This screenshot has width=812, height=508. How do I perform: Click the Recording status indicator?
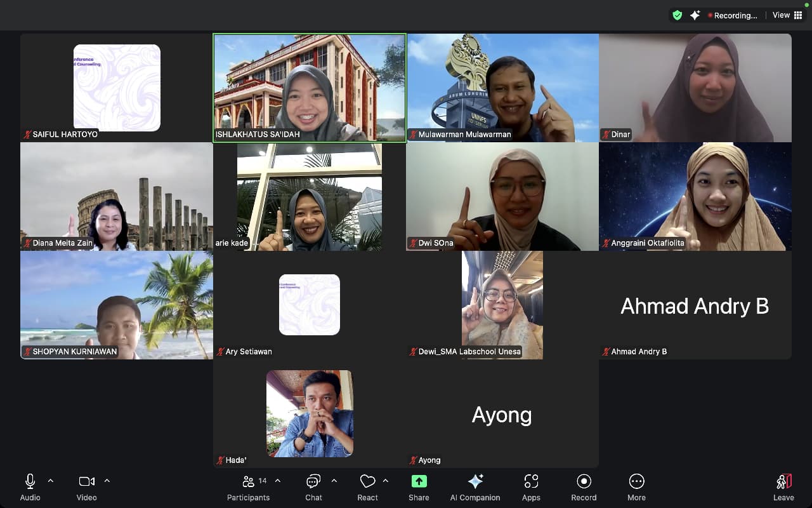pos(732,15)
